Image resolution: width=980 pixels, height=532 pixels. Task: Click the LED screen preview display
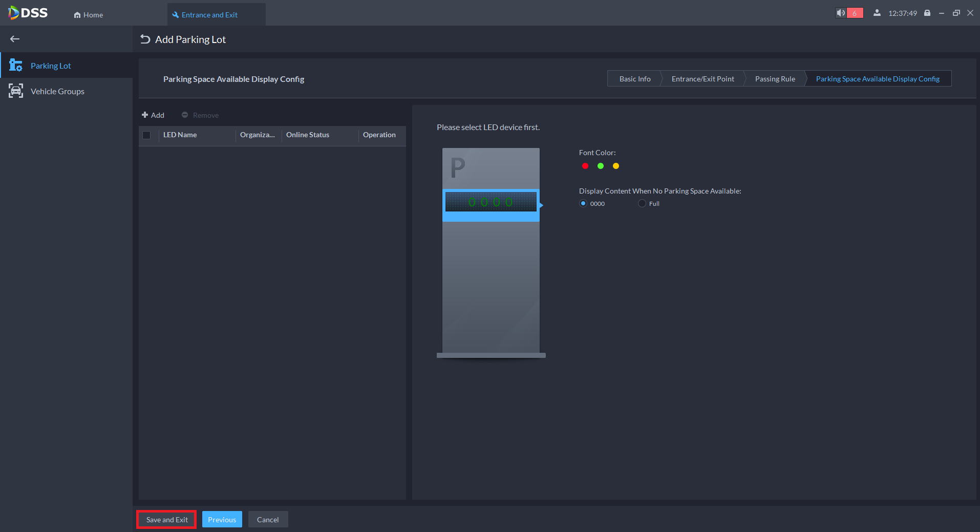tap(491, 202)
